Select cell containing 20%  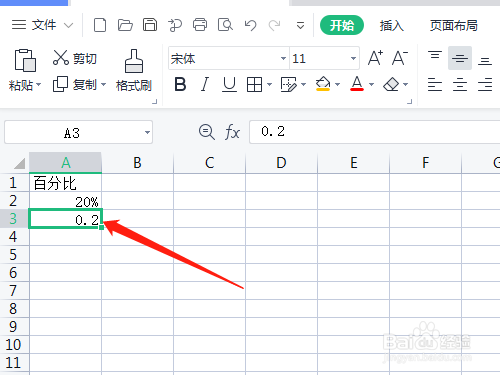(x=65, y=201)
